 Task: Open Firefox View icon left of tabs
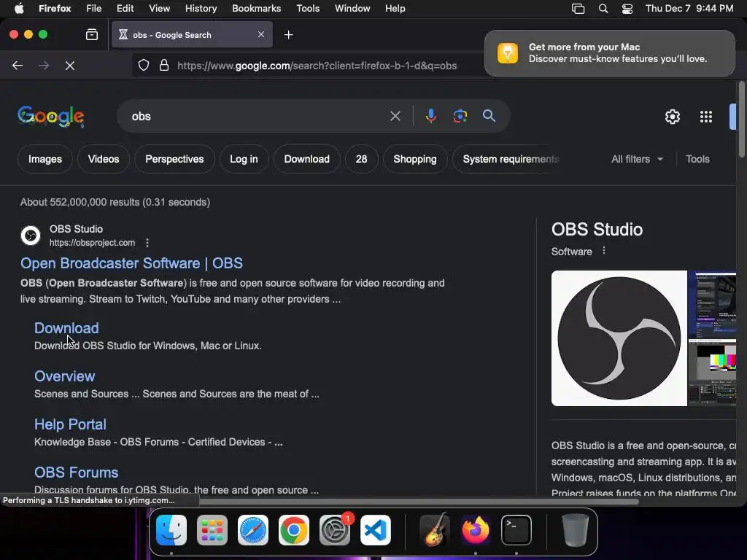[x=92, y=34]
